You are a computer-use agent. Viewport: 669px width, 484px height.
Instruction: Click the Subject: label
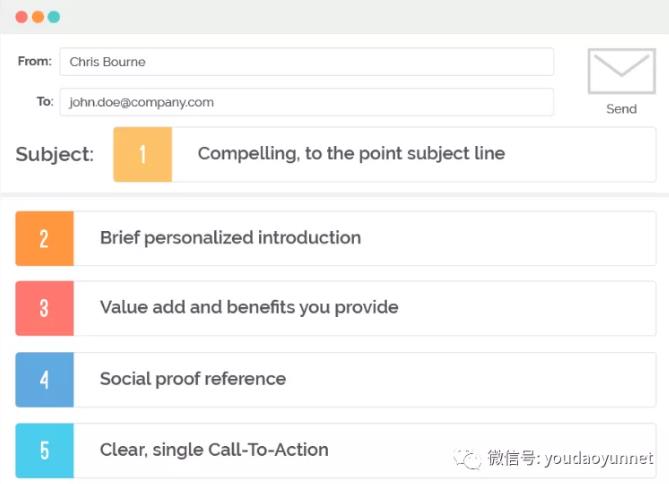[55, 155]
